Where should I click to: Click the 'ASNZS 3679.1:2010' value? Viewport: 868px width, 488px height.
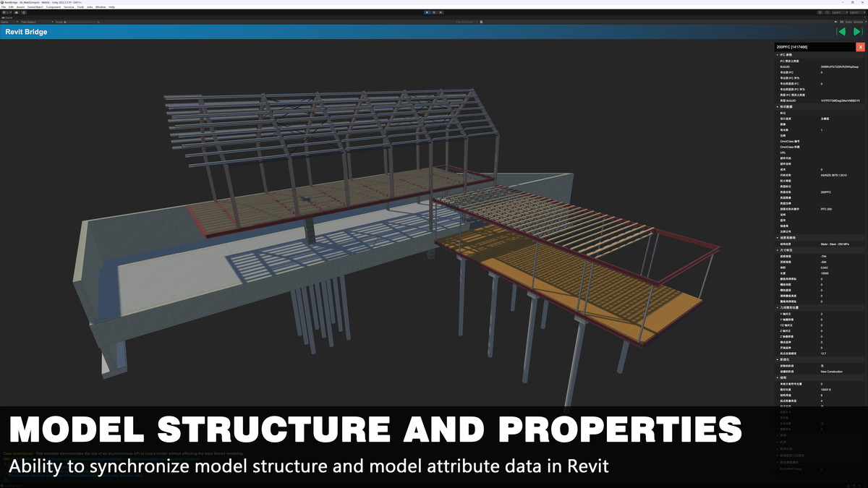point(833,175)
